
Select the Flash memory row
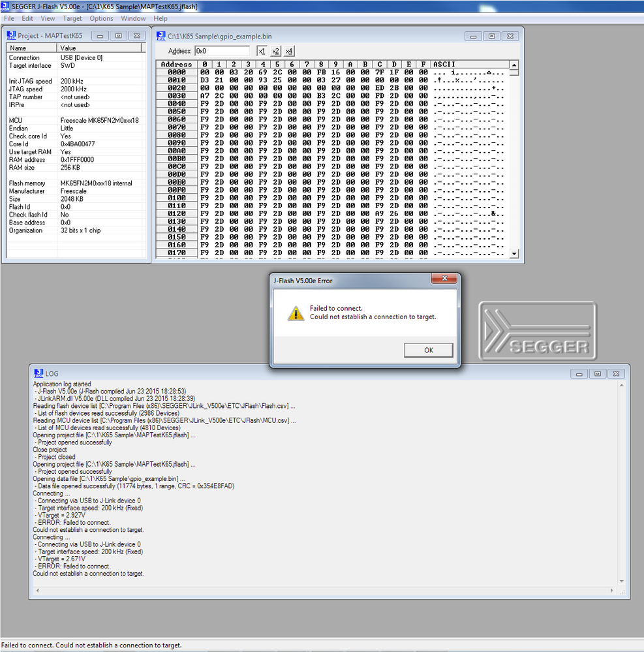[x=76, y=183]
